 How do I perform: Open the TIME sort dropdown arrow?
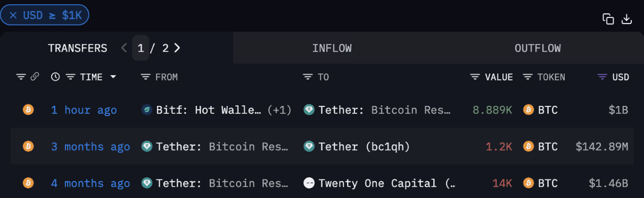(113, 77)
